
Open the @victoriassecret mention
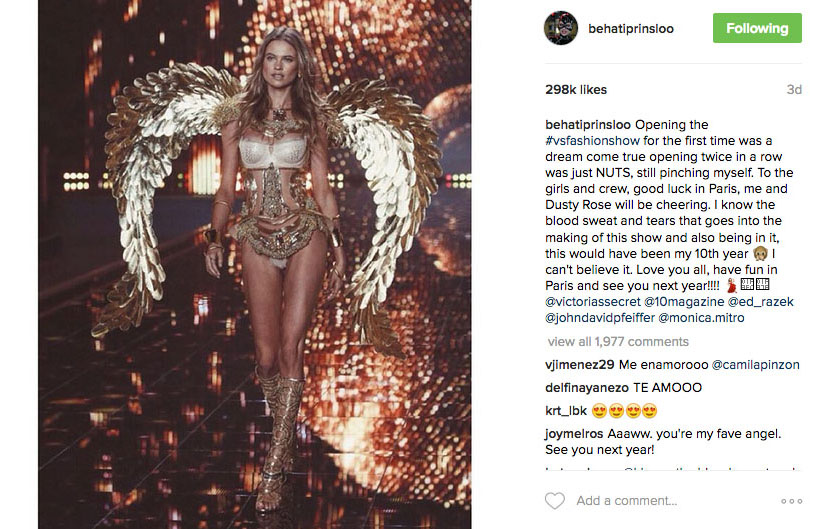click(593, 301)
